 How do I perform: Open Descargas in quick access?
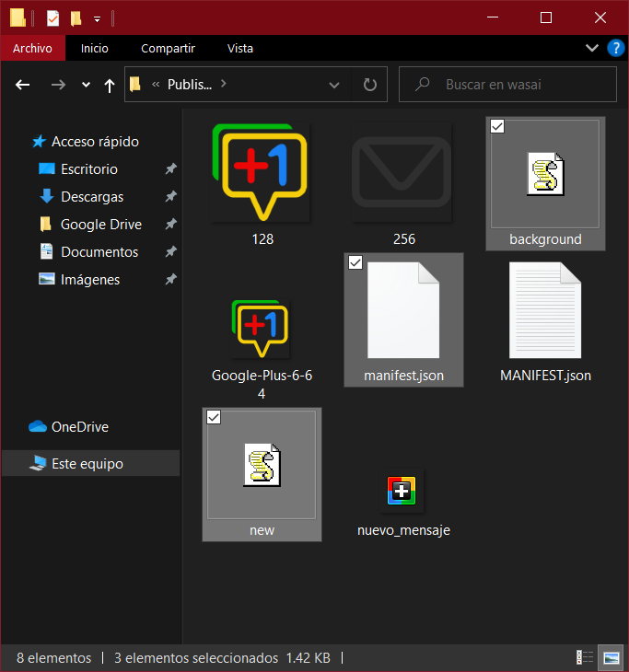pyautogui.click(x=92, y=197)
